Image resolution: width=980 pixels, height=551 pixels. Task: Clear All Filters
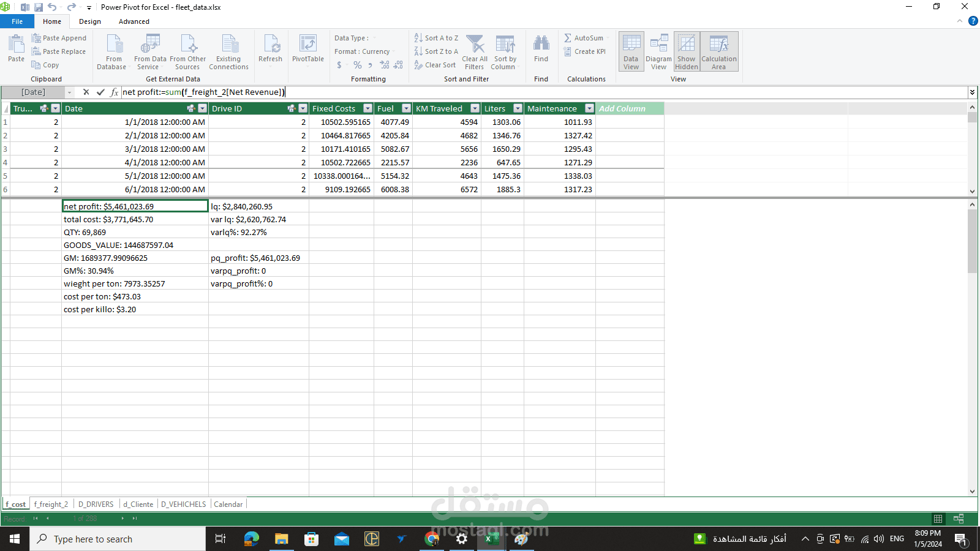[x=475, y=52]
